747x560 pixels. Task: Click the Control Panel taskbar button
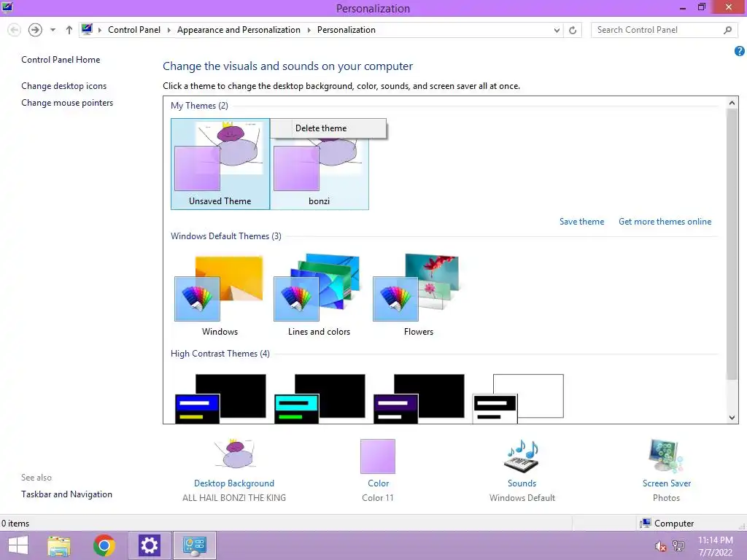pyautogui.click(x=194, y=545)
